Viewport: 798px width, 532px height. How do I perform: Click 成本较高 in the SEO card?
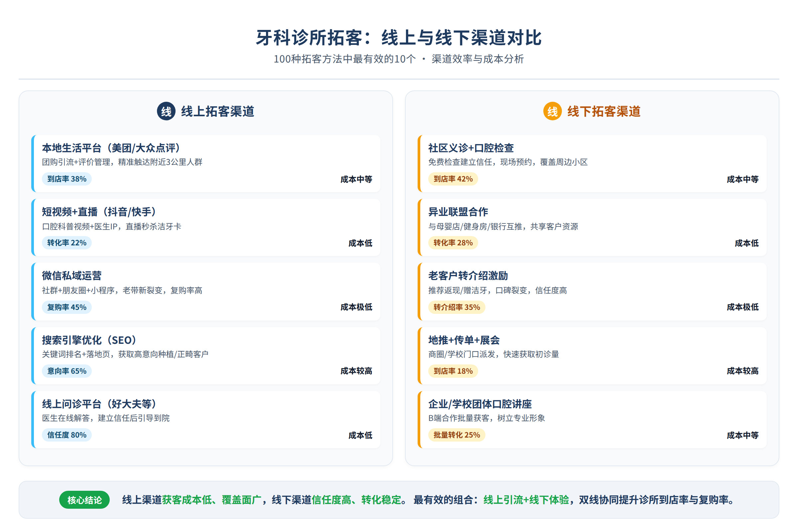click(356, 371)
